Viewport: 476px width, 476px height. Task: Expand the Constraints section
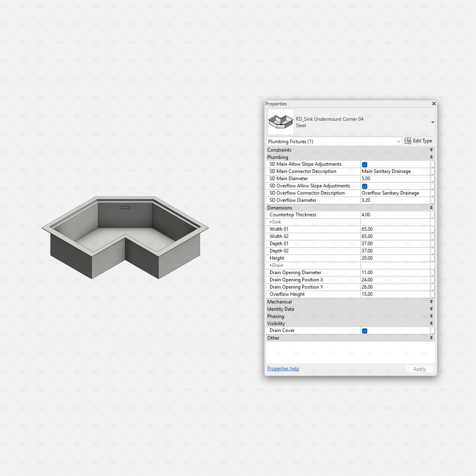(431, 149)
